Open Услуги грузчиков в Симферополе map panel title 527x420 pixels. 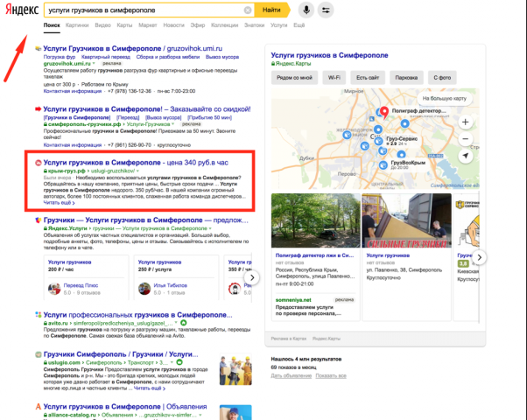click(x=329, y=55)
